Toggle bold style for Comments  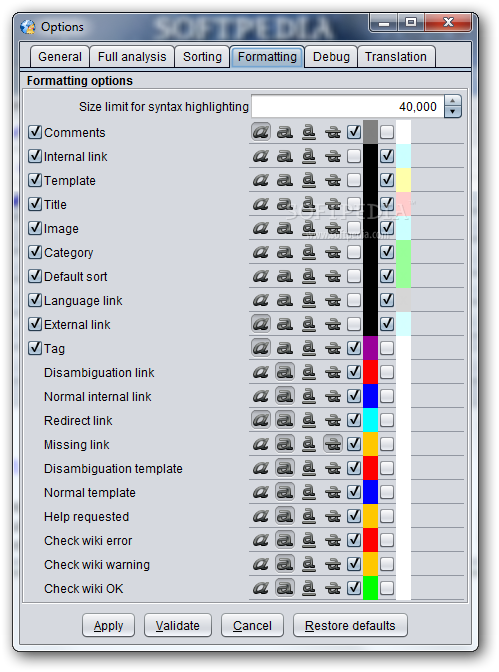[285, 132]
